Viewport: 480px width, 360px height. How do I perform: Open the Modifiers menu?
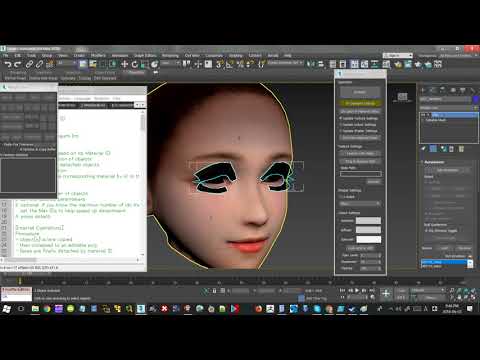click(x=98, y=55)
